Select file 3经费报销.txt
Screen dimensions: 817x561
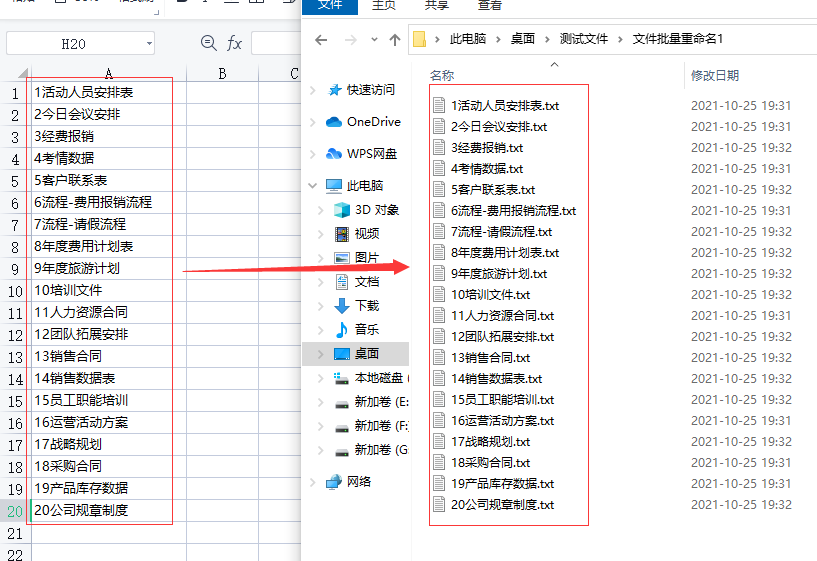click(x=487, y=148)
